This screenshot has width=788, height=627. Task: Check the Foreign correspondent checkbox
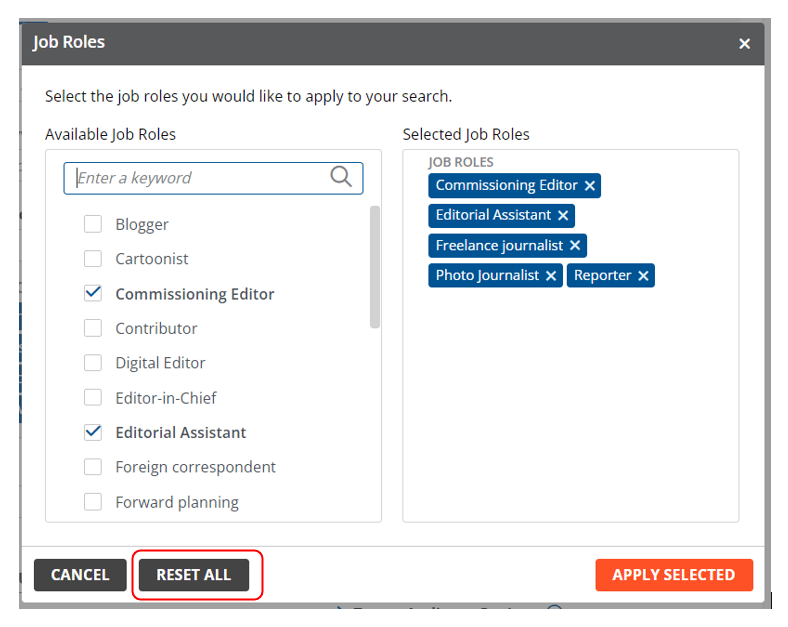pos(93,467)
